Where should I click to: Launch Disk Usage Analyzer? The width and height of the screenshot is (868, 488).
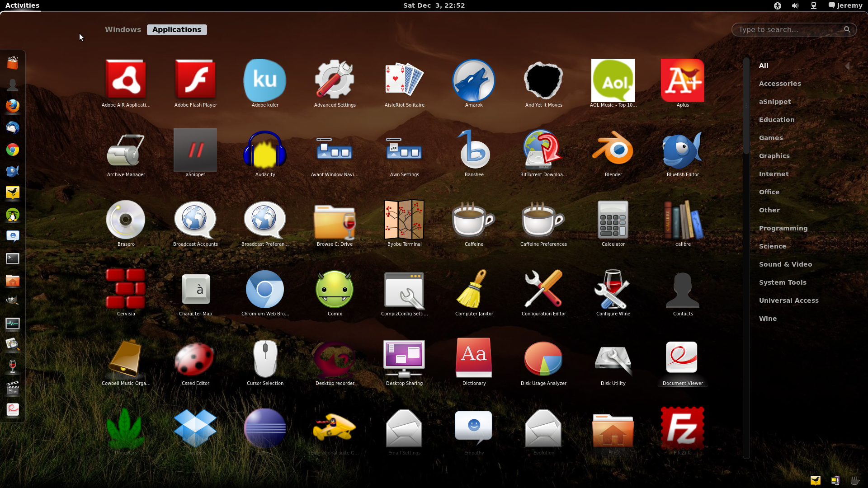coord(543,359)
